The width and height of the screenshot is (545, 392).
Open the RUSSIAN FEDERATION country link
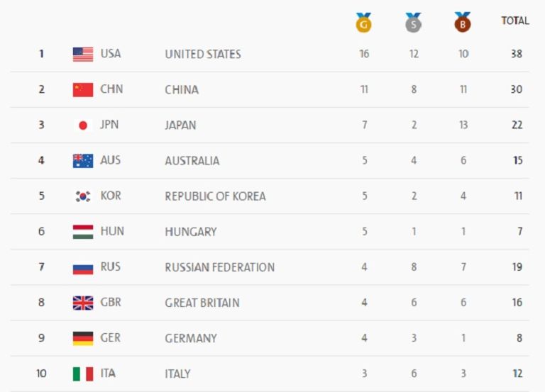[219, 268]
